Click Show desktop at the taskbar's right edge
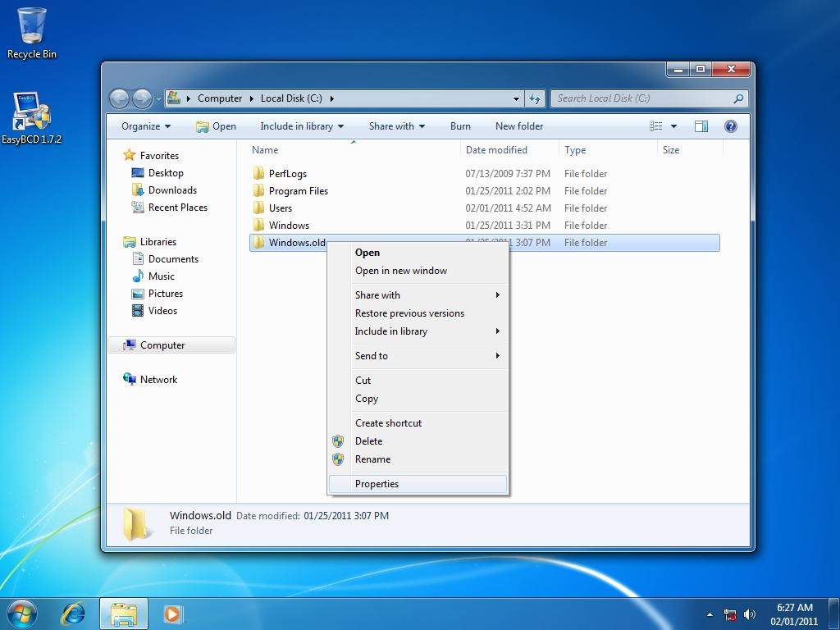Viewport: 840px width, 630px height. [835, 613]
